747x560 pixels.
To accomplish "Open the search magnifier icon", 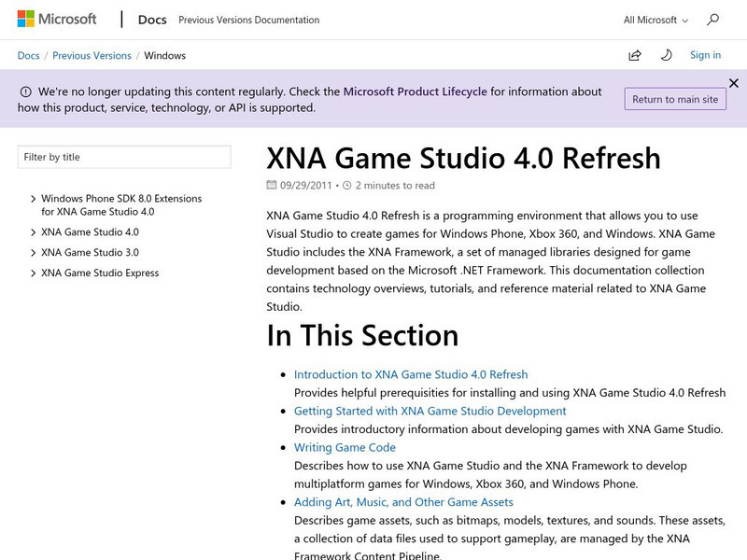I will (x=712, y=20).
